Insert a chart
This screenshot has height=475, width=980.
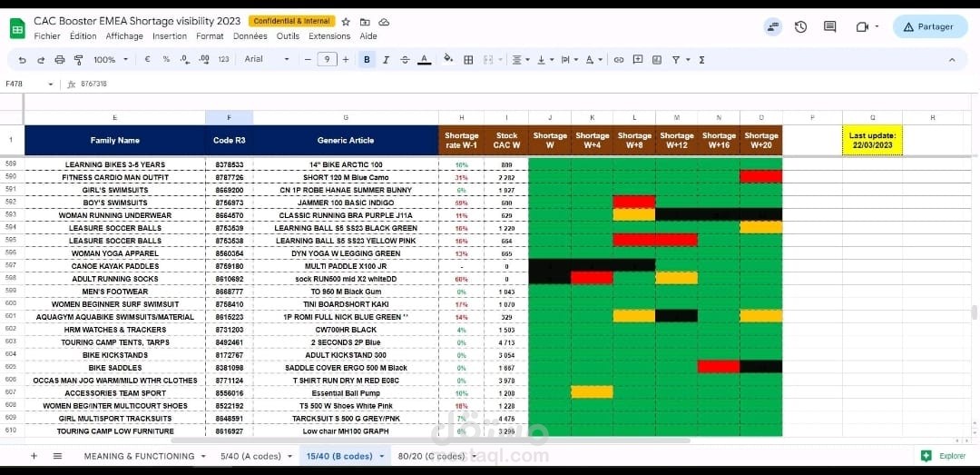pos(657,59)
